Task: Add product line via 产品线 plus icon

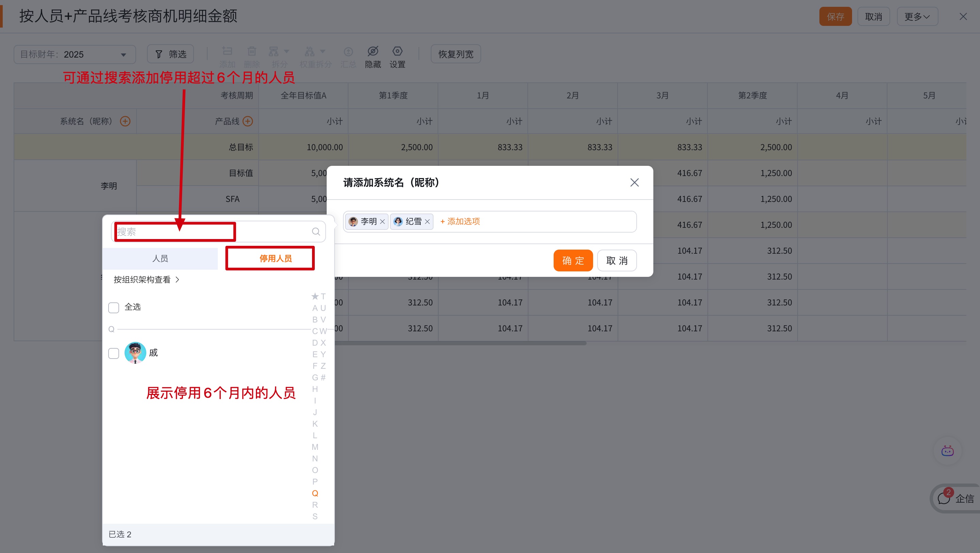Action: (x=248, y=121)
